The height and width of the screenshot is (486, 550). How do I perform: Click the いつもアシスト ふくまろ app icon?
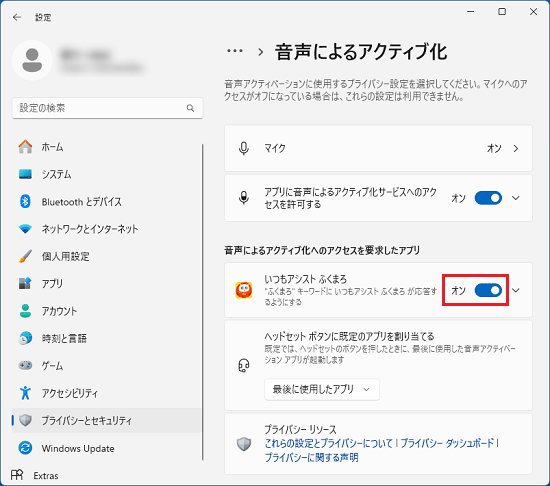[244, 290]
